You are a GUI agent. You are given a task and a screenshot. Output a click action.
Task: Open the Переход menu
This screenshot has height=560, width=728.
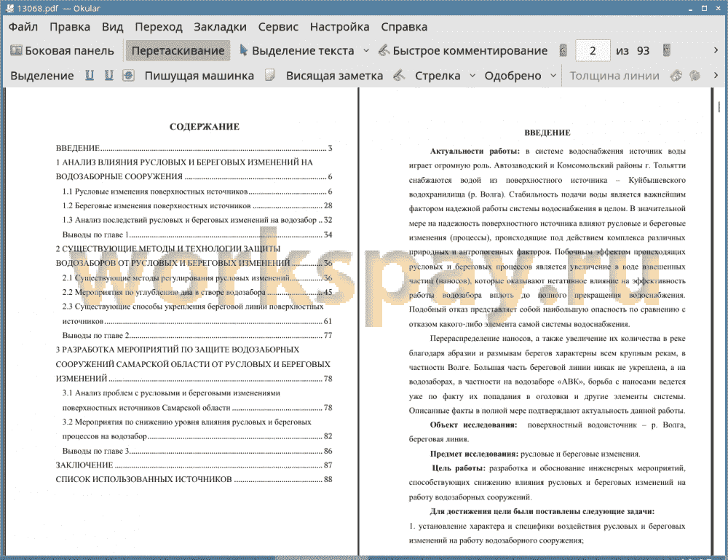pos(158,27)
